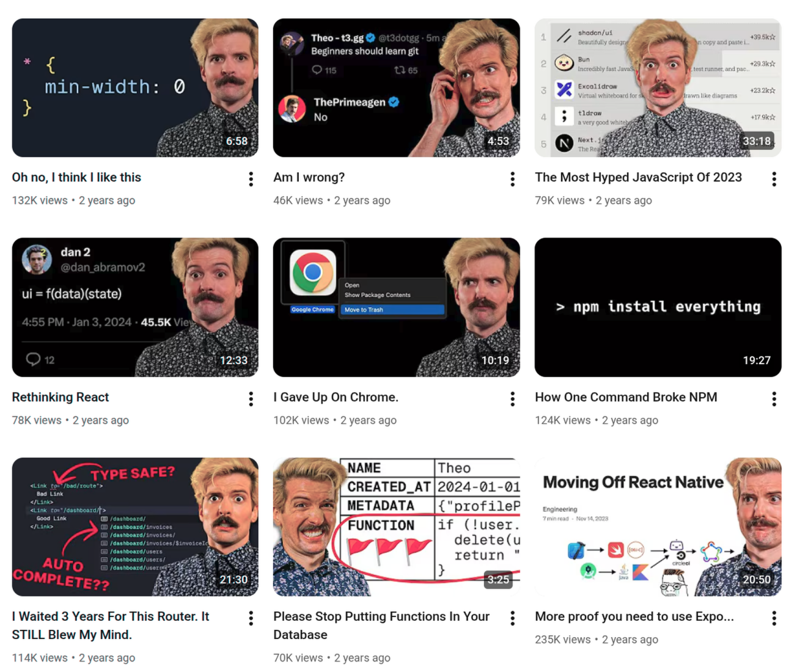
Task: Open "The Most Hyped JavaScript Of 2023" title link
Action: click(638, 177)
